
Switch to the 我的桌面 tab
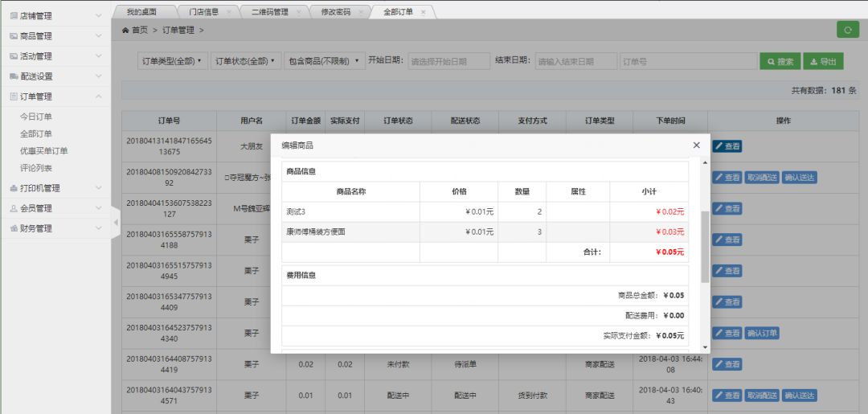point(141,11)
